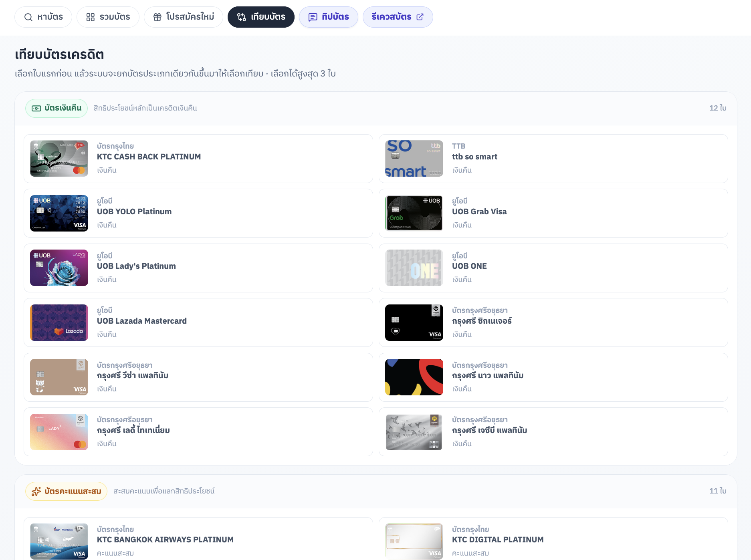
Task: Click the กรุงศรี วีซ่า แพลทินัม card image
Action: click(x=59, y=377)
